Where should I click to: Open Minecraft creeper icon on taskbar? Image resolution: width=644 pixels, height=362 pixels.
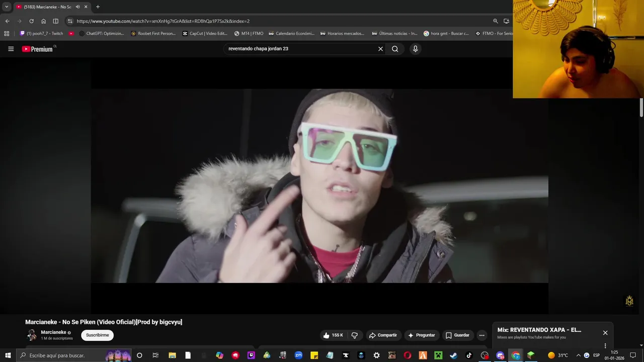tap(438, 355)
